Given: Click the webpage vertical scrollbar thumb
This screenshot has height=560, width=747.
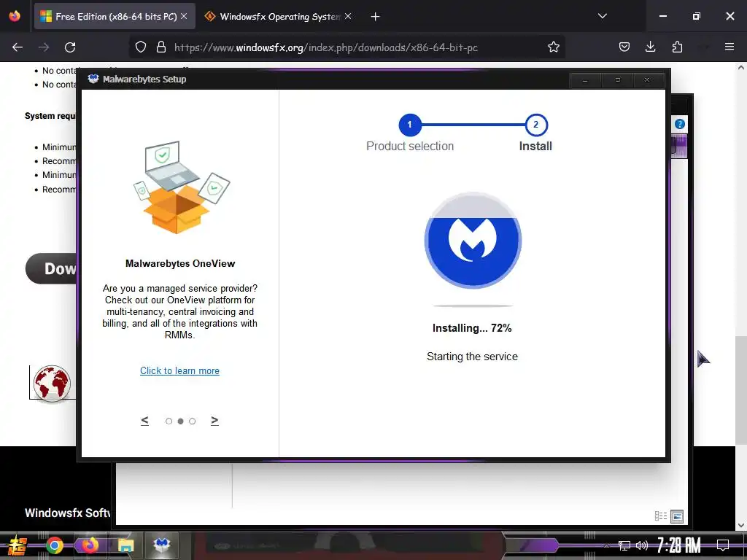Looking at the screenshot, I should (740, 391).
